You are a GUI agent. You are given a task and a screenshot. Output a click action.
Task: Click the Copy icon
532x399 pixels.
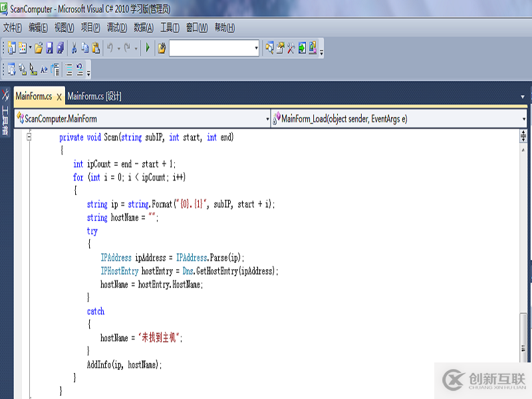tap(85, 48)
